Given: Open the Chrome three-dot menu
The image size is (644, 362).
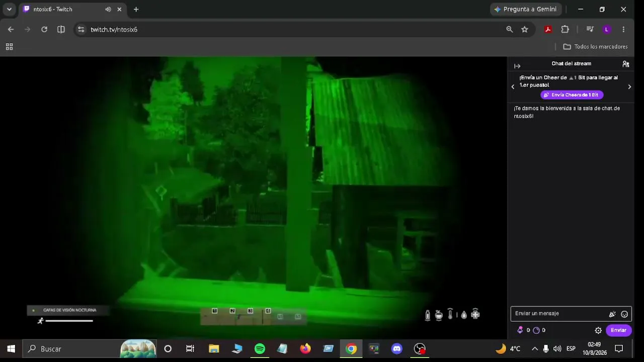Looking at the screenshot, I should coord(623,29).
